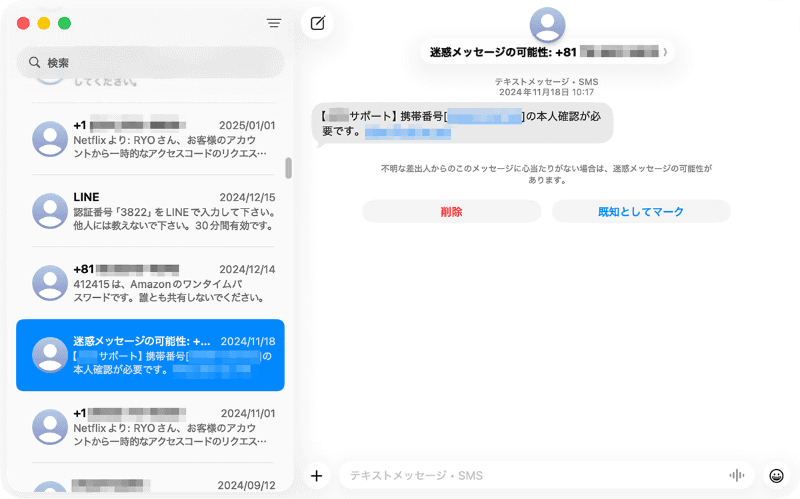This screenshot has height=499, width=800.
Task: Open the conversation filter menu icon
Action: (x=273, y=23)
